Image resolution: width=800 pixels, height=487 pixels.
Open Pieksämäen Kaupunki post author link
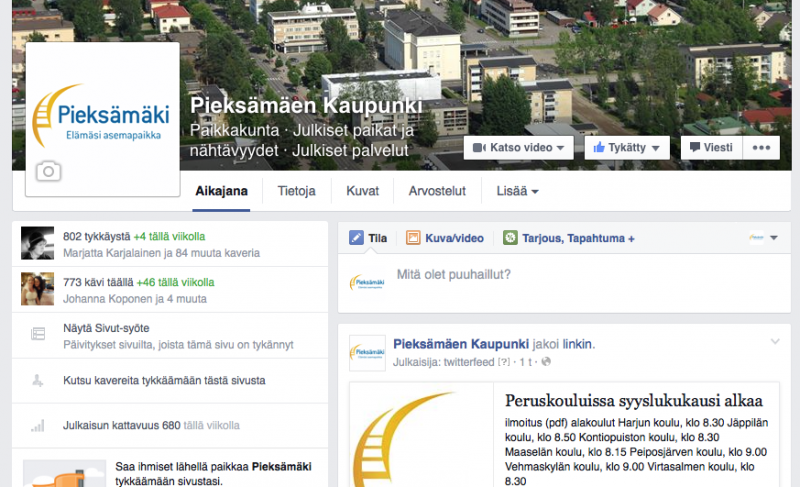tap(461, 344)
